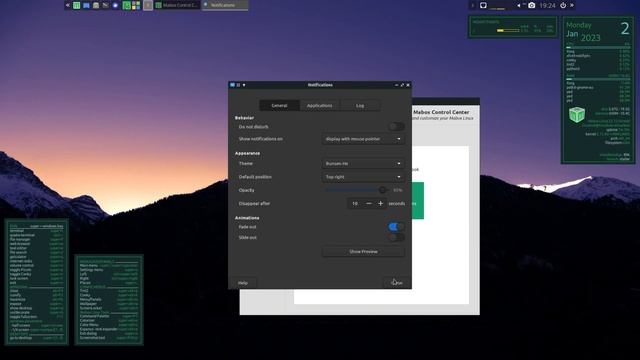Click the Close button in Notifications dialog
The height and width of the screenshot is (360, 640).
[x=398, y=282]
